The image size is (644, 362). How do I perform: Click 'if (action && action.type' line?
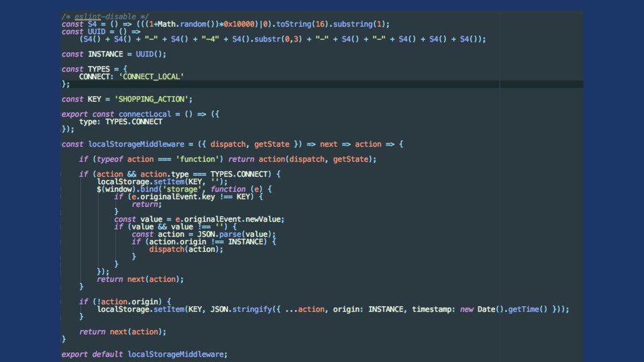[x=180, y=174]
